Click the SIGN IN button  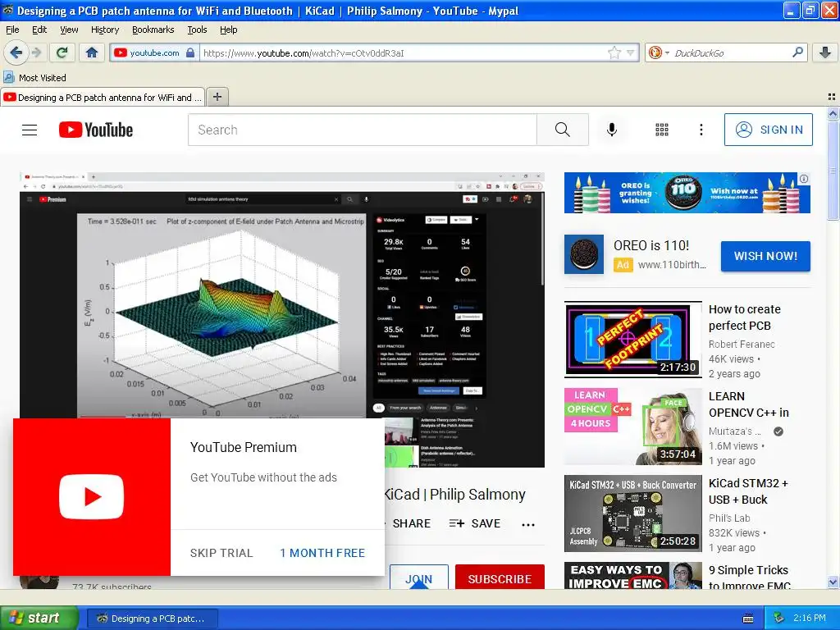click(x=768, y=130)
